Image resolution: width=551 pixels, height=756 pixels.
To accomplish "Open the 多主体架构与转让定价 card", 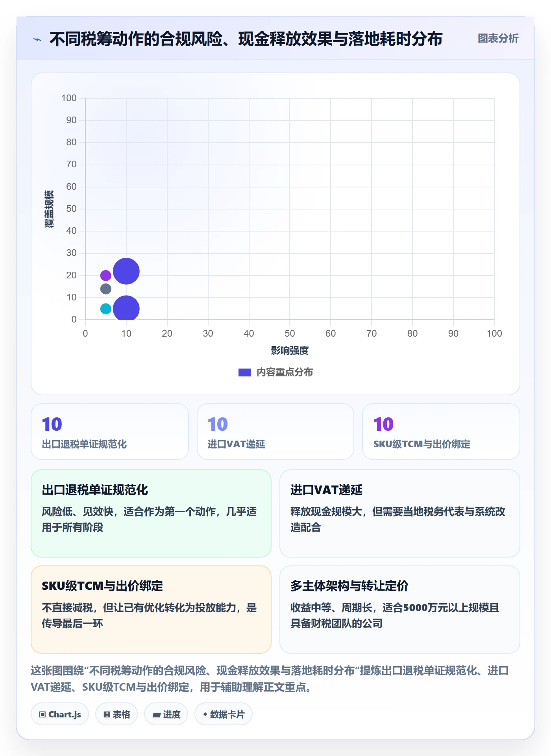I will (400, 610).
